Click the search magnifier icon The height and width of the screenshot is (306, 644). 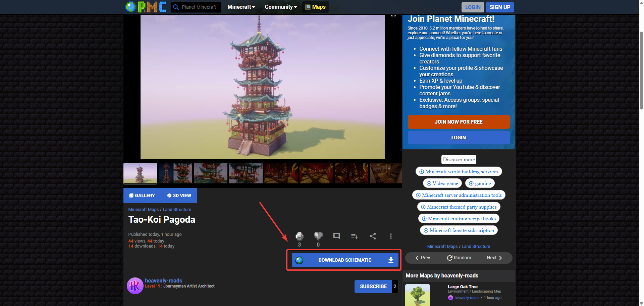pos(176,7)
